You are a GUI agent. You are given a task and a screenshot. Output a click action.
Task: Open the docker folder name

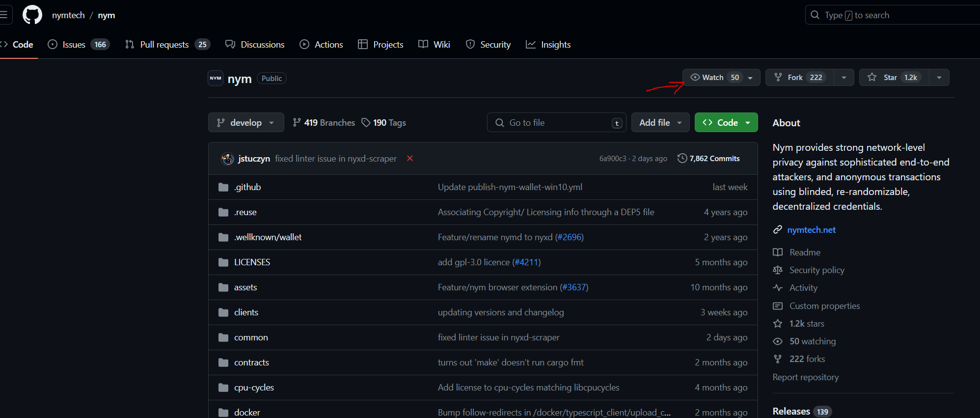(247, 412)
